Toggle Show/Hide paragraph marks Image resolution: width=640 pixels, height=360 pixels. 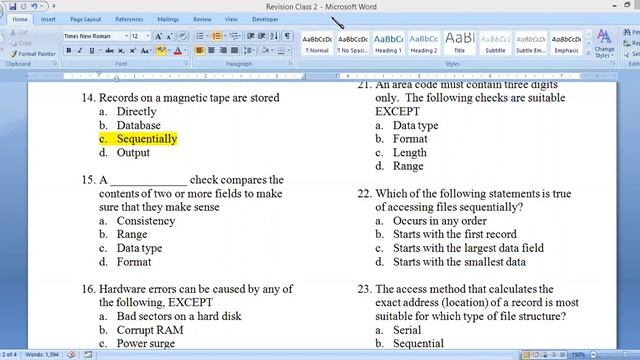pos(288,36)
